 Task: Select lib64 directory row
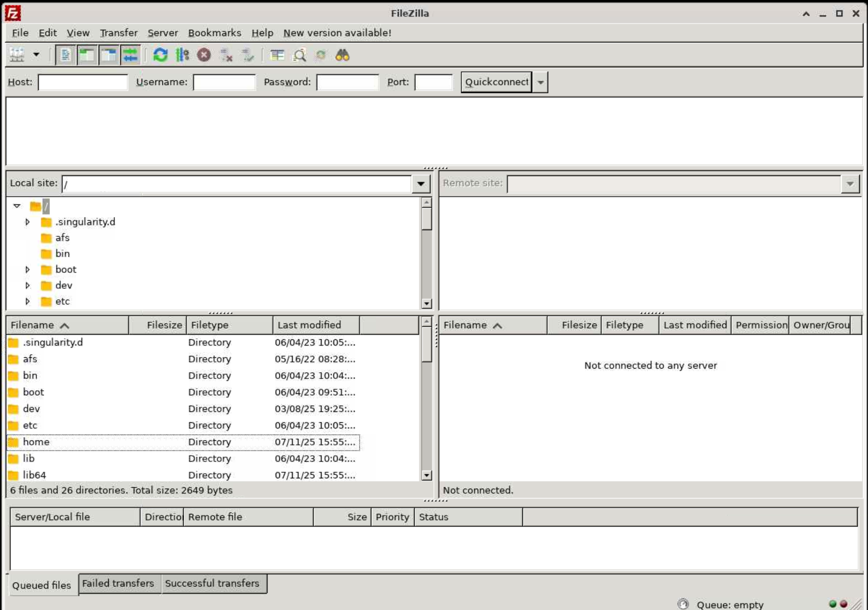[183, 475]
